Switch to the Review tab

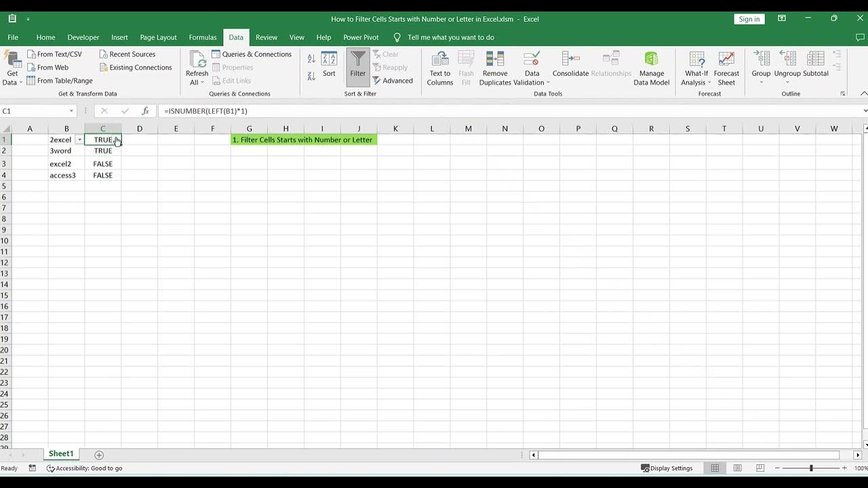[x=267, y=38]
